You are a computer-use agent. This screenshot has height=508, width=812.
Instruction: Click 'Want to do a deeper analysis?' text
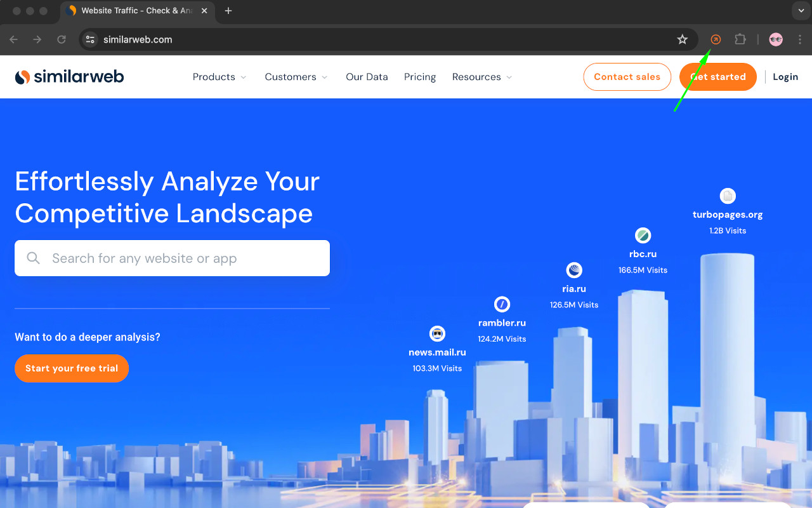(x=88, y=337)
